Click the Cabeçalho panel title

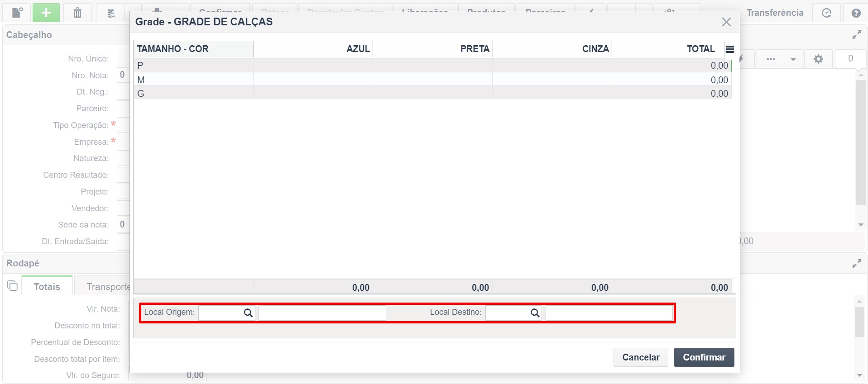29,35
